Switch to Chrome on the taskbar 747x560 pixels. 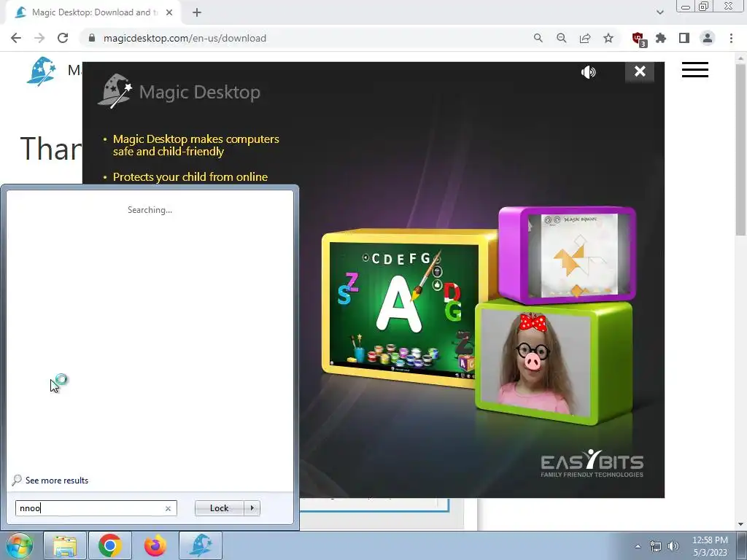[110, 545]
